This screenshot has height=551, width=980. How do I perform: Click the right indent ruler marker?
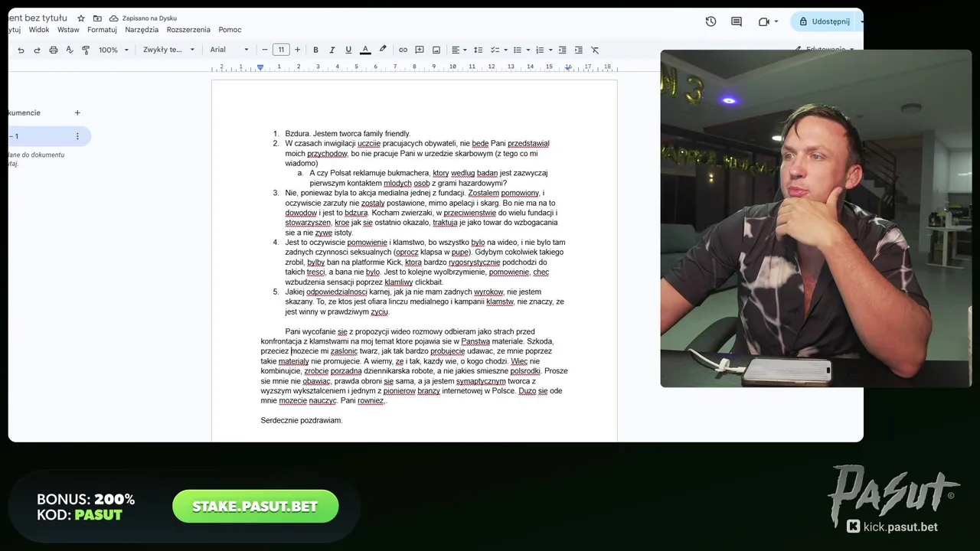coord(568,67)
